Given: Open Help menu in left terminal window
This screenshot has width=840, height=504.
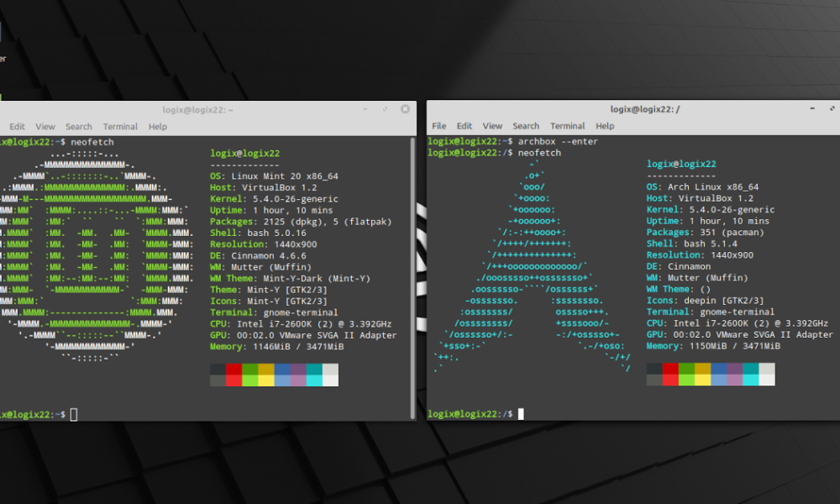Looking at the screenshot, I should tap(158, 126).
